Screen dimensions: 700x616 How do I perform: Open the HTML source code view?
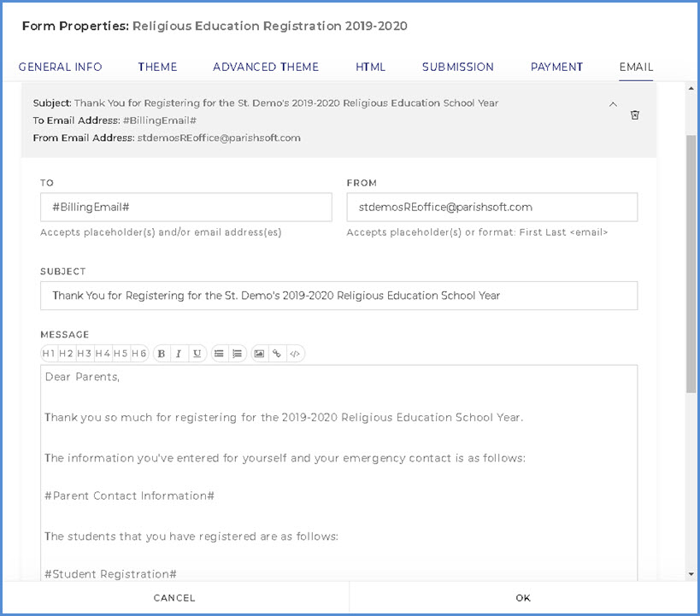(x=295, y=354)
